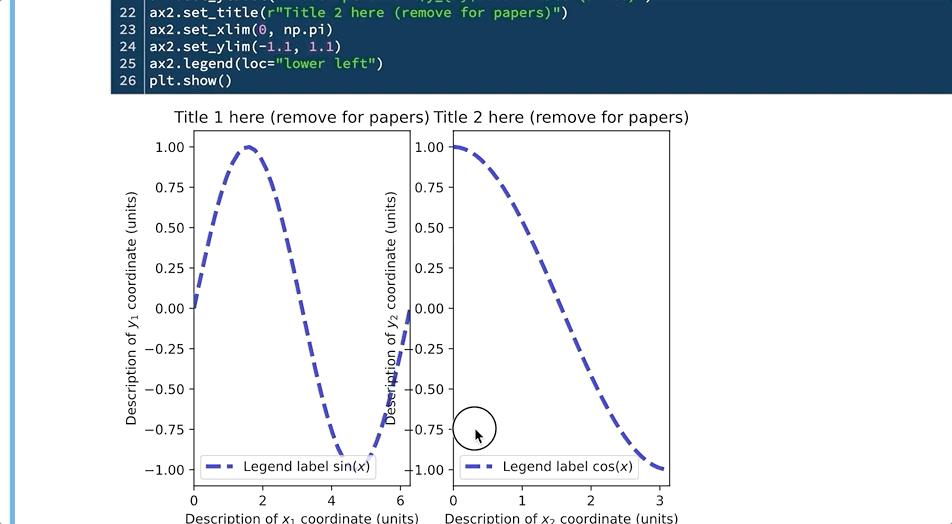
Task: Click the −0.50 y-tick label of the sin plot
Action: [x=164, y=389]
